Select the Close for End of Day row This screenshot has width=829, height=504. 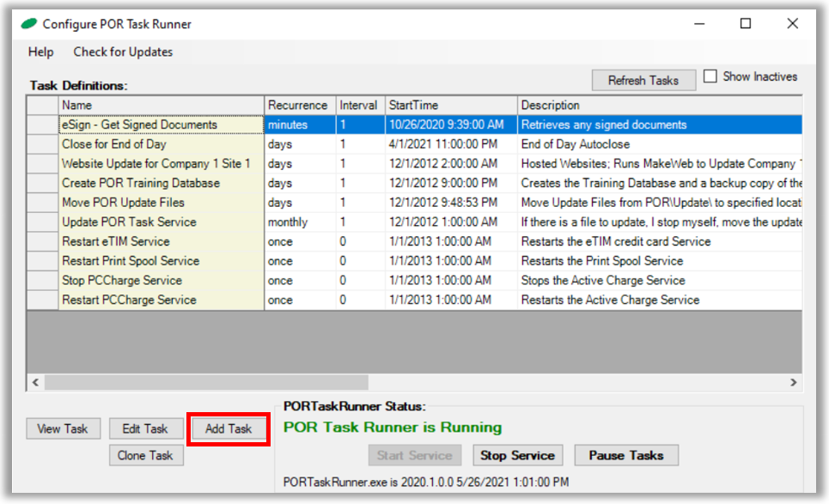pos(114,144)
